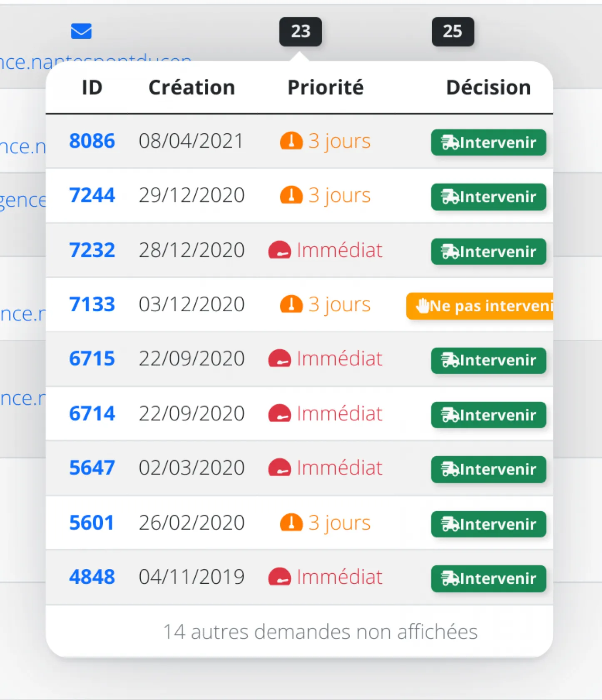The width and height of the screenshot is (602, 700).
Task: Click the red Immédiat icon for request 4848
Action: coord(279,577)
